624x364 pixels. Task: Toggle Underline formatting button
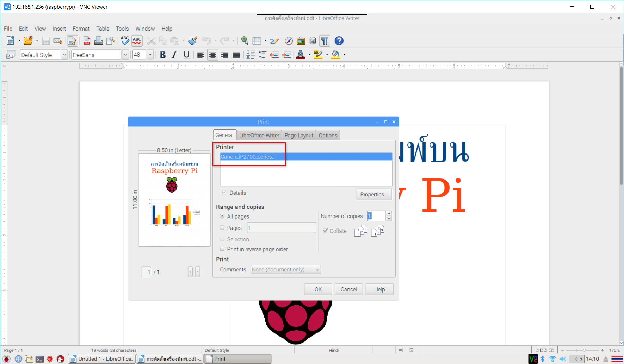pos(186,55)
